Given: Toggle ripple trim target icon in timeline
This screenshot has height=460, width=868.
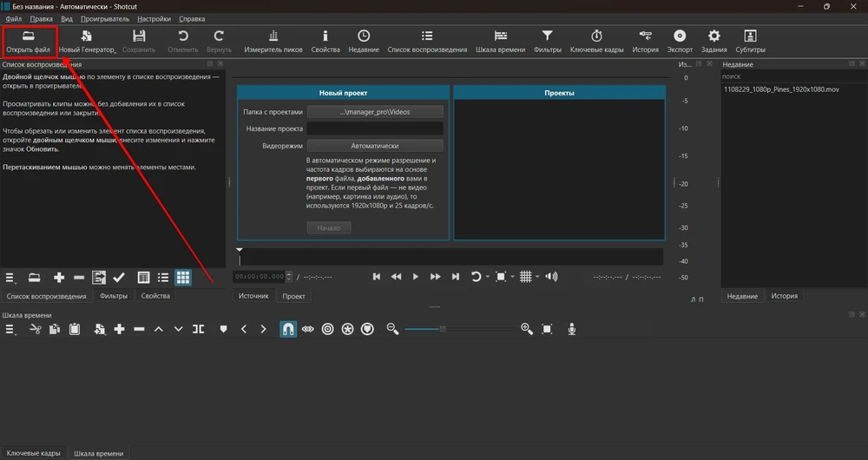Looking at the screenshot, I should 328,329.
